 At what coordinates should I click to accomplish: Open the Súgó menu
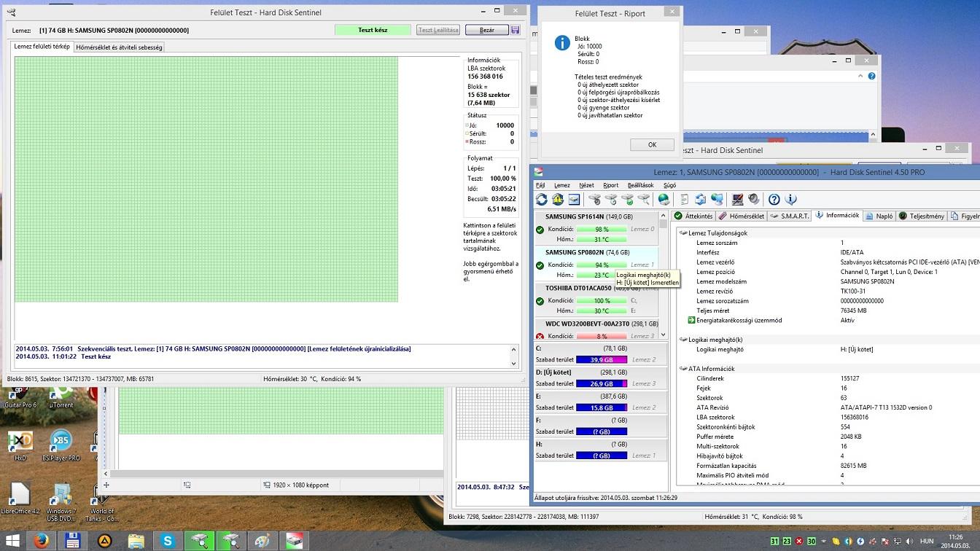(669, 185)
